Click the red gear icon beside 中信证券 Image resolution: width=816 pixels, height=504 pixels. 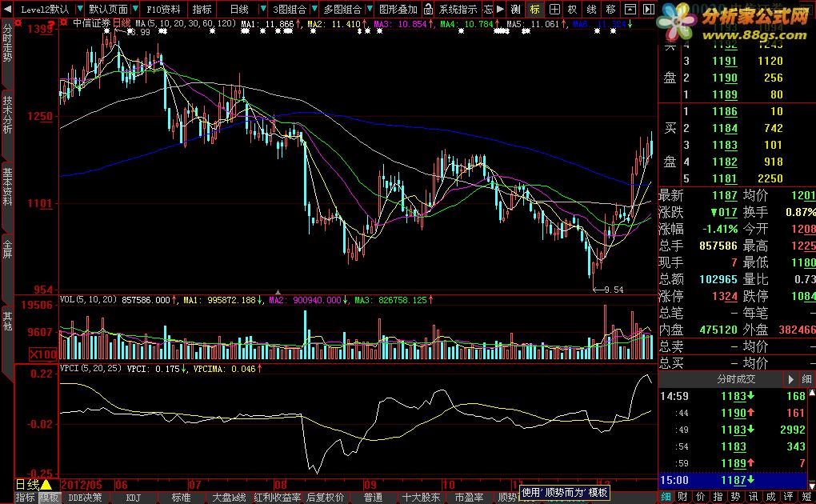[x=63, y=23]
